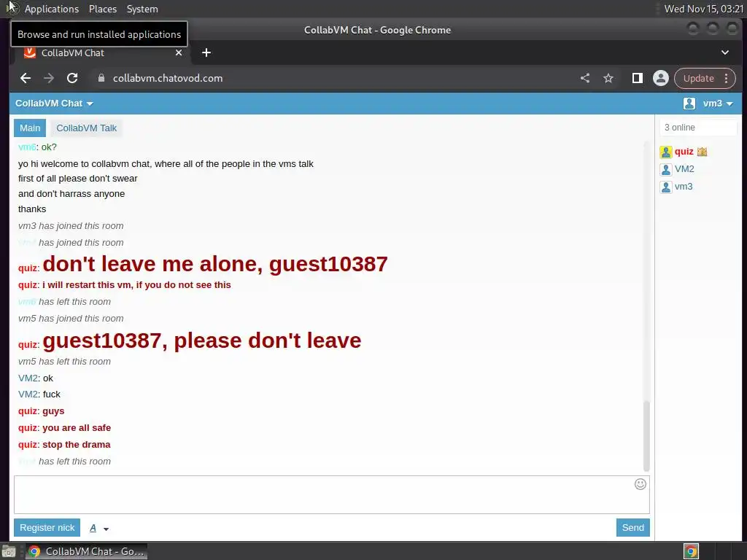
Task: Click 'i will restart this vm' message
Action: (x=136, y=285)
